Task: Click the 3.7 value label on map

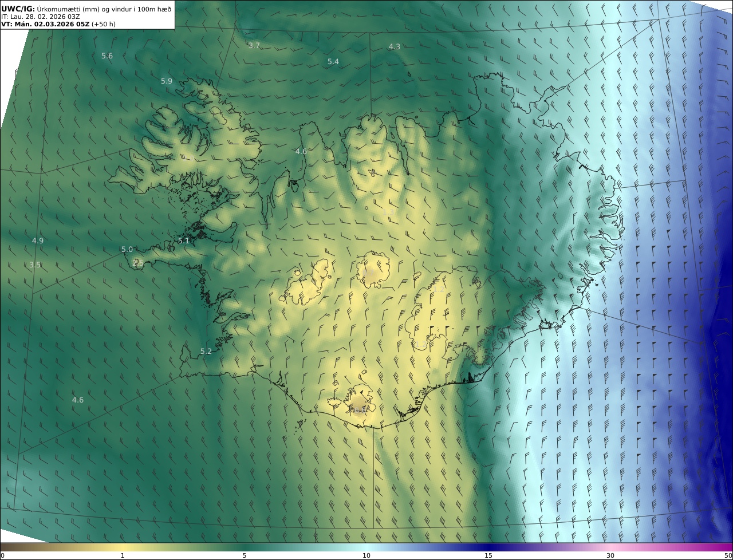Action: point(254,45)
